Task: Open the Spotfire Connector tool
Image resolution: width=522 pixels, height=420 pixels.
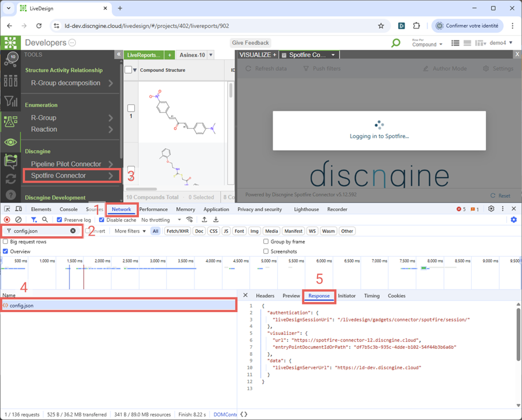Action: [x=72, y=176]
